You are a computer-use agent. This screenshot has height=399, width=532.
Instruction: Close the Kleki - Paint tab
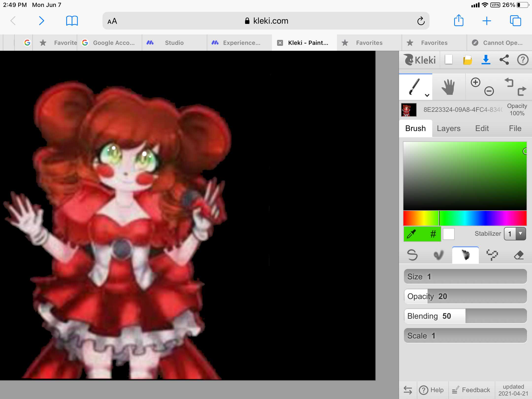point(280,43)
